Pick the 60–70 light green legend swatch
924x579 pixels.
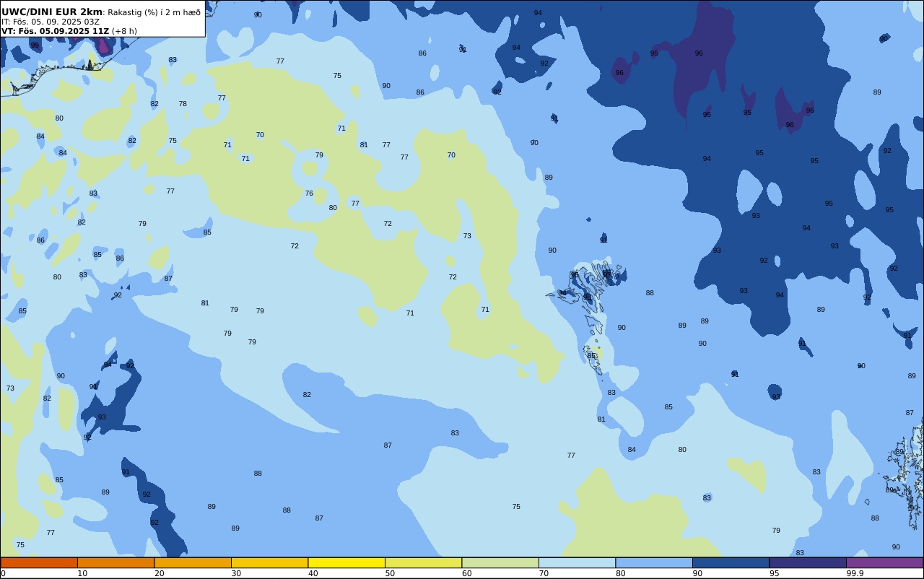500,562
